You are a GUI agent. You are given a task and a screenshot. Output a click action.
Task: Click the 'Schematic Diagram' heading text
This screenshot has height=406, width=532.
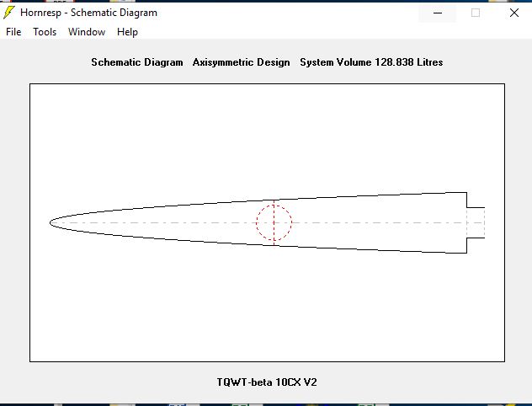pyautogui.click(x=137, y=62)
